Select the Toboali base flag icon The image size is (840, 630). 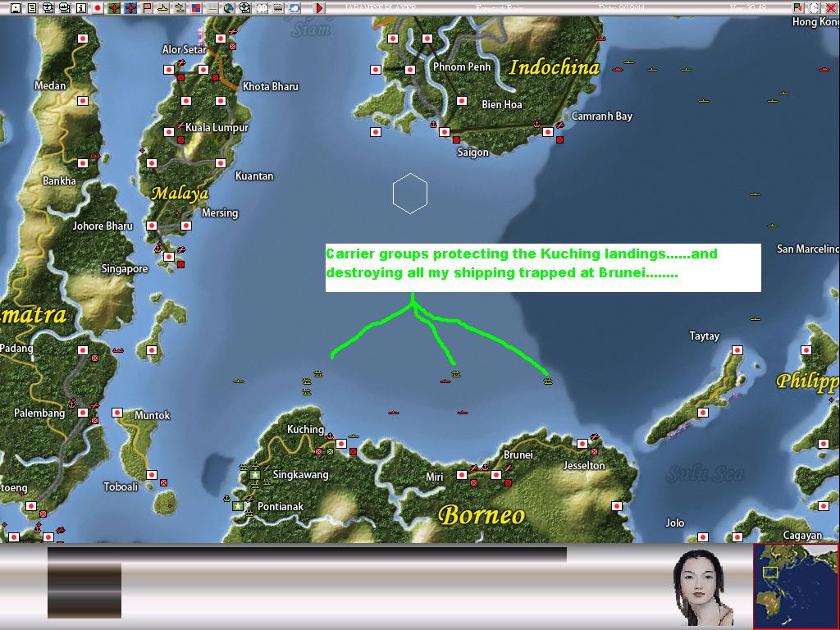tap(152, 475)
